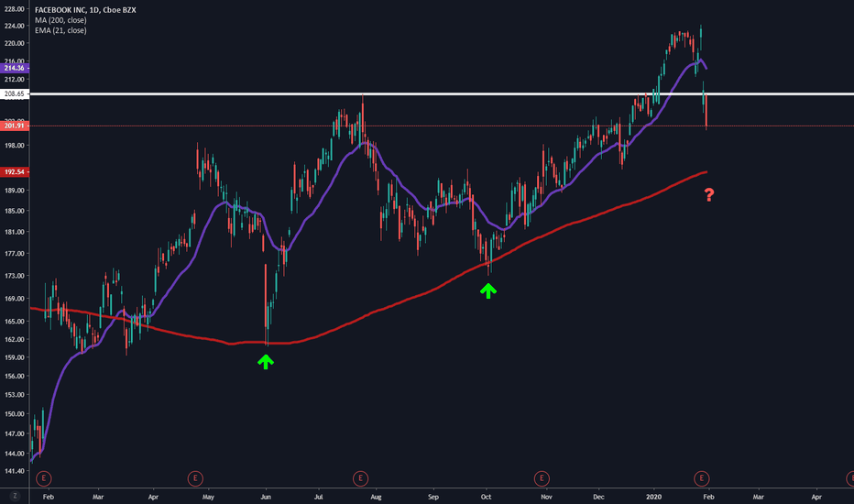Open the earnings E marker before Aug
854x504 pixels.
pyautogui.click(x=360, y=479)
